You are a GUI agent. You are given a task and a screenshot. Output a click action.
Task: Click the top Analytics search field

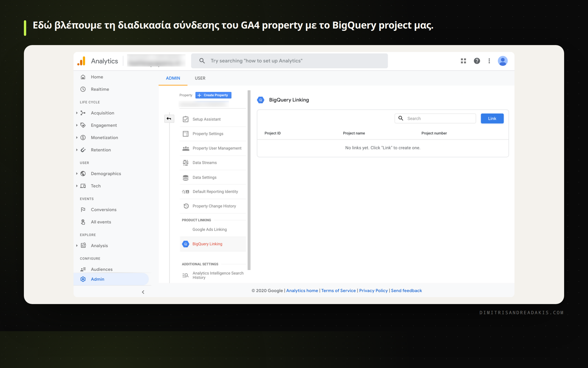pos(289,61)
